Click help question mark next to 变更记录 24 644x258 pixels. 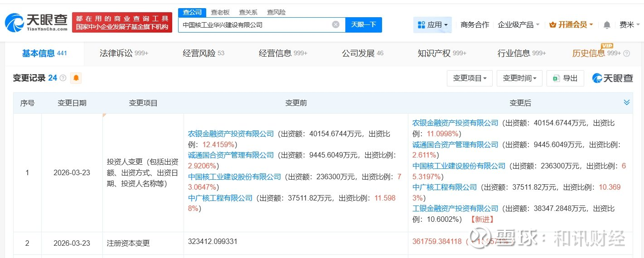(x=63, y=78)
